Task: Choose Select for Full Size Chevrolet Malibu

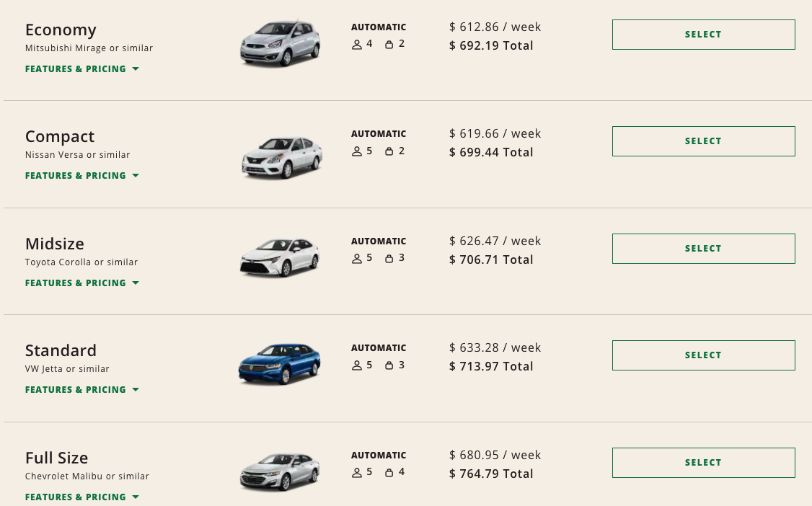Action: point(703,463)
